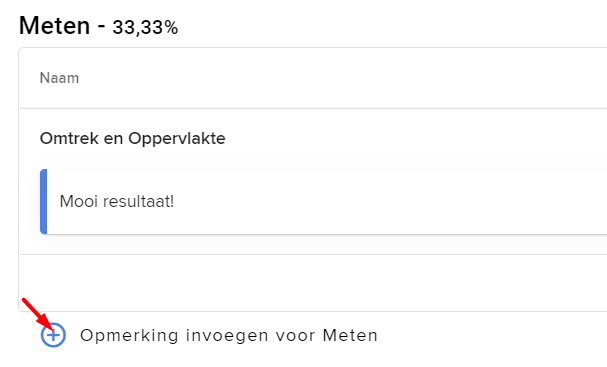The height and width of the screenshot is (367, 607).
Task: Click the red arrow annotation
Action: click(x=38, y=316)
